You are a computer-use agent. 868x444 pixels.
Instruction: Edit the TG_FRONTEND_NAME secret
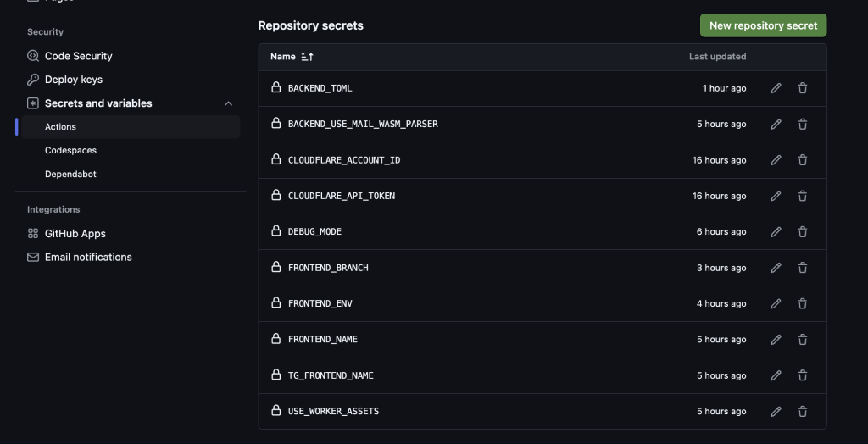click(776, 375)
